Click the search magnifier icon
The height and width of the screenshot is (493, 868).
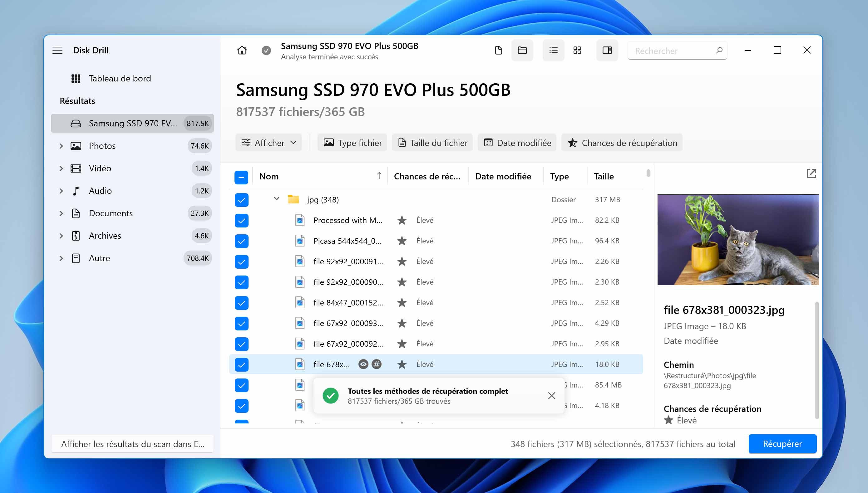(x=719, y=51)
